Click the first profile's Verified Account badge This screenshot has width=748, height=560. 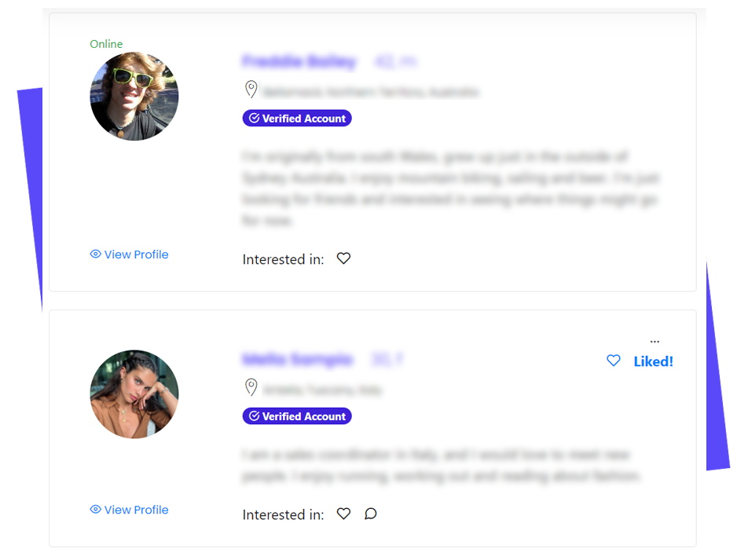297,119
